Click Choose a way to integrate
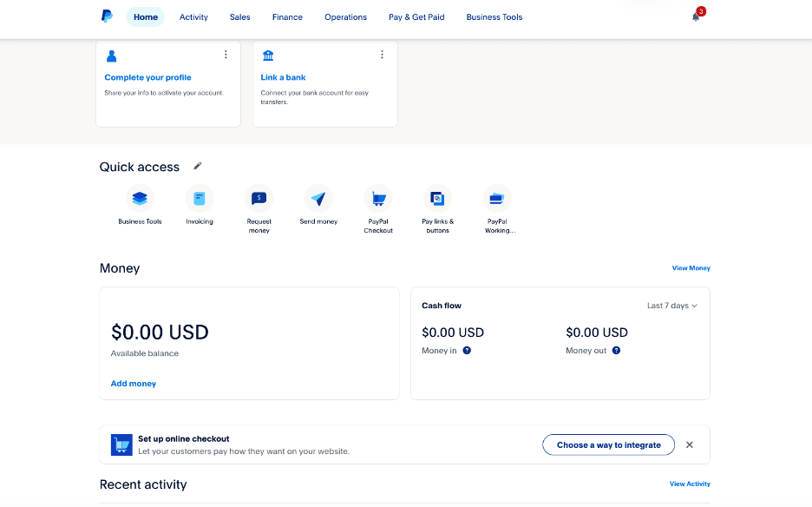The height and width of the screenshot is (507, 812). 608,444
